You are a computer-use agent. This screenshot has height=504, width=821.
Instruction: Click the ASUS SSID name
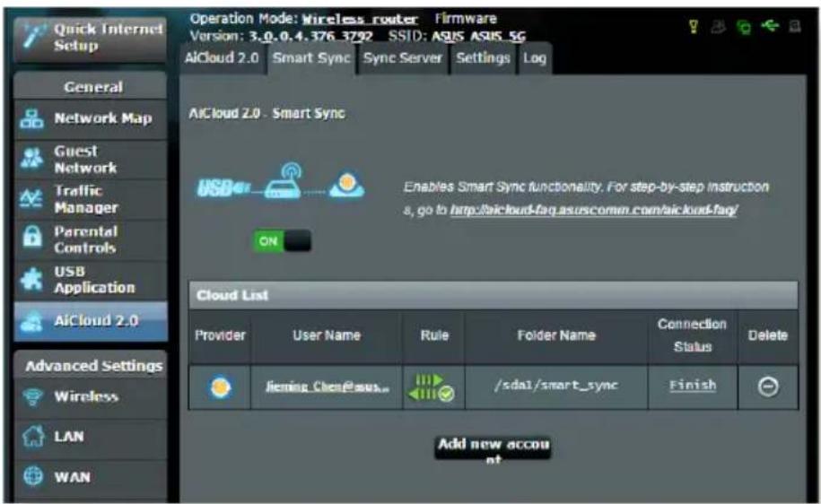(448, 37)
